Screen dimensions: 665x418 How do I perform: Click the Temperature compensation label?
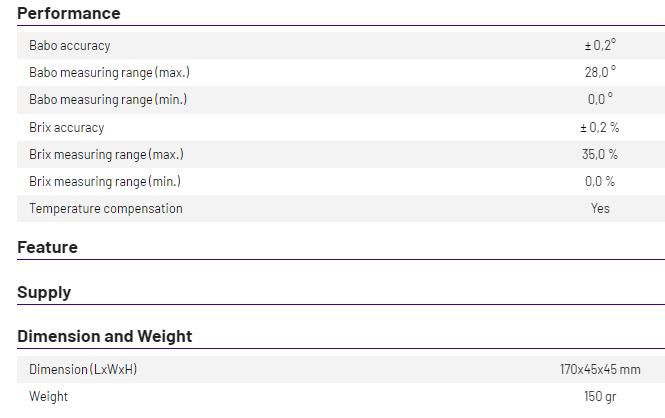(x=106, y=209)
